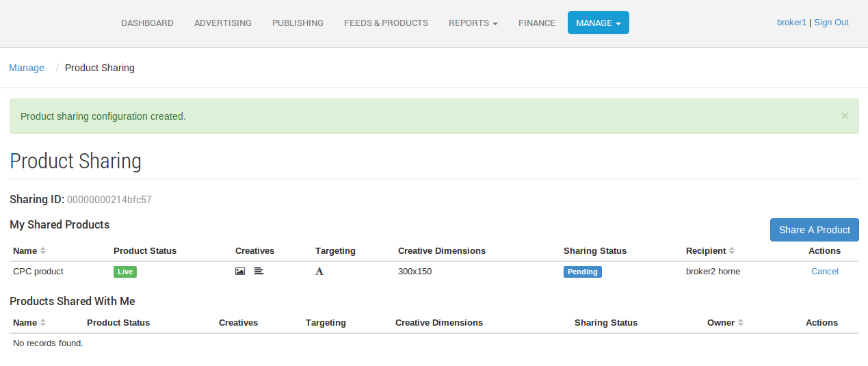
Task: Click the image creative icon for CPC product
Action: coord(240,272)
